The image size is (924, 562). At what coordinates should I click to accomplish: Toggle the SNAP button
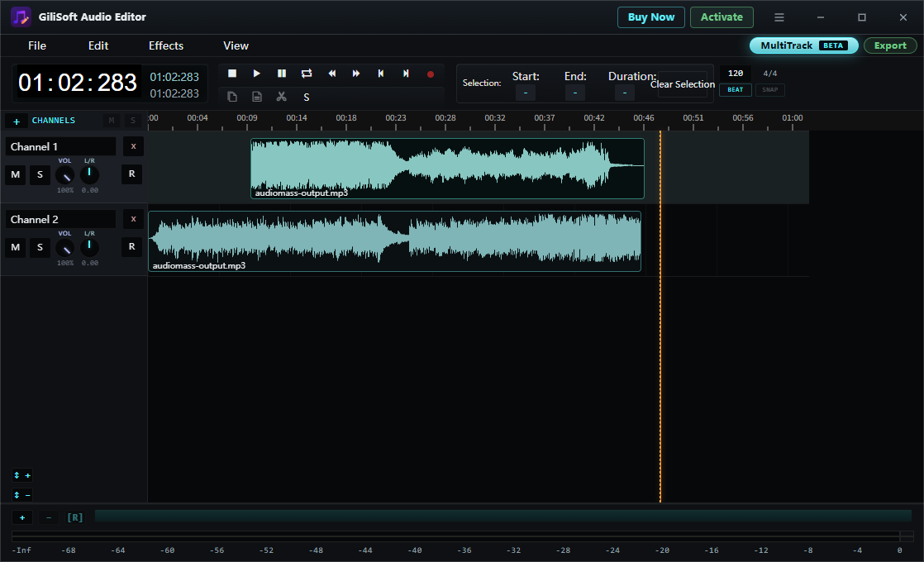(x=770, y=89)
